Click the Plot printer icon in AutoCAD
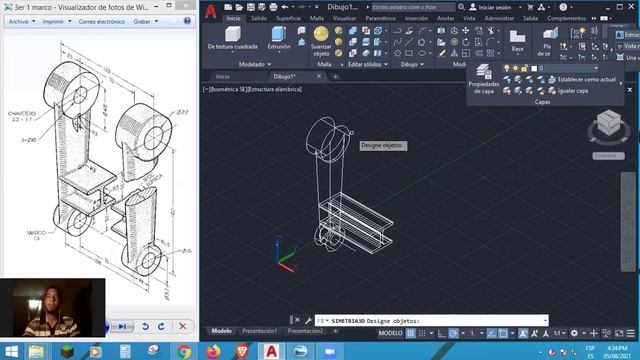This screenshot has height=360, width=640. pyautogui.click(x=273, y=7)
